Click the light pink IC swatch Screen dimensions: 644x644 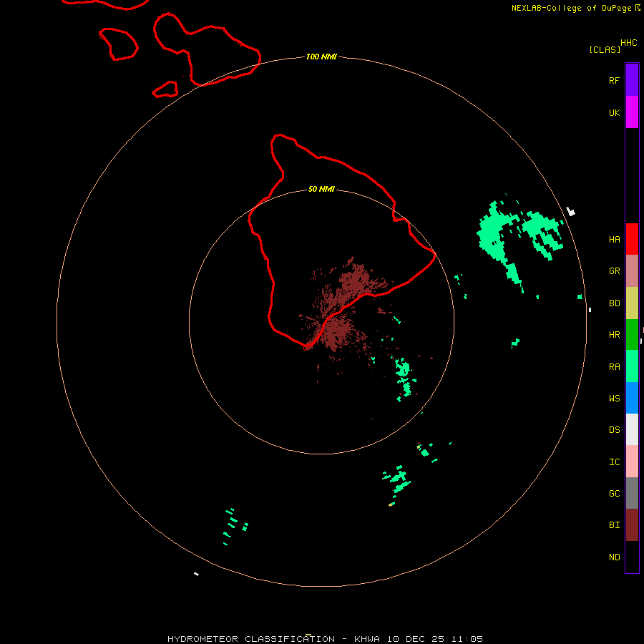[x=632, y=462]
